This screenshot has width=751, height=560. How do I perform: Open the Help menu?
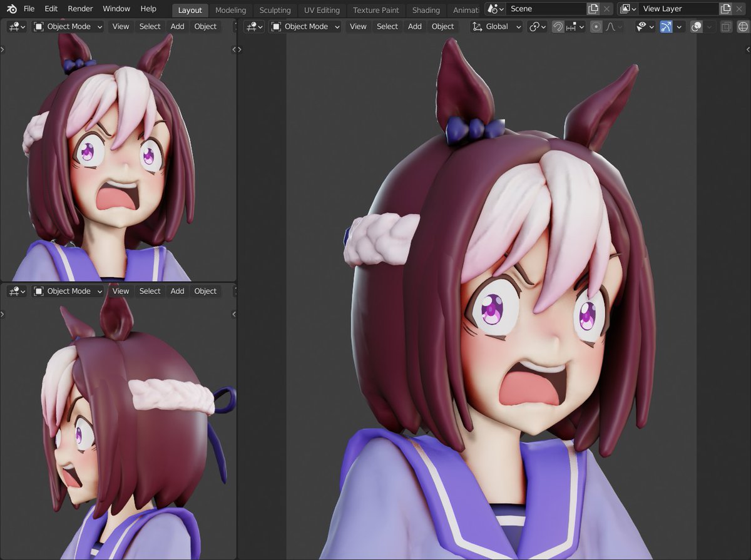click(x=148, y=9)
